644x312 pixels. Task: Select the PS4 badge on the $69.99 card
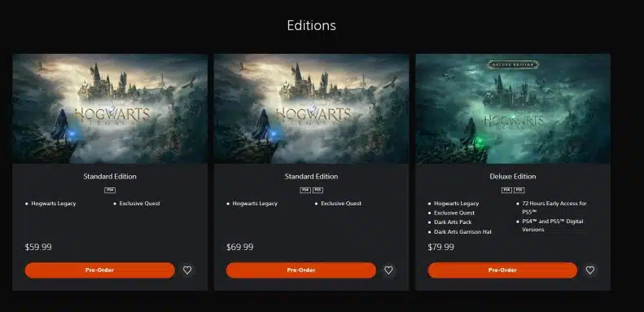[305, 190]
